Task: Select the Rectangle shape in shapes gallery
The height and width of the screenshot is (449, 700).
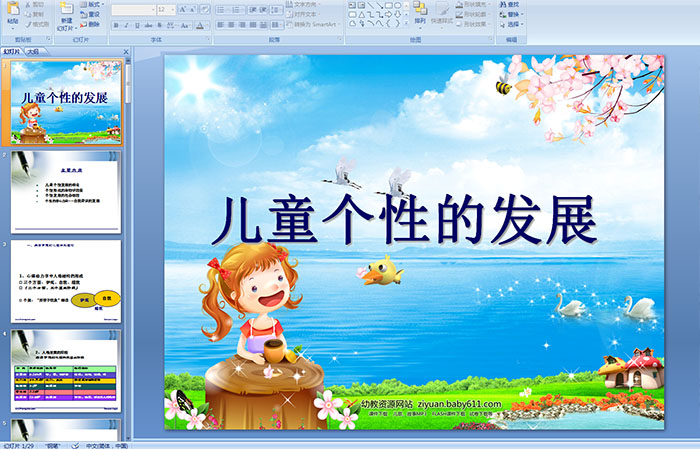Action: click(389, 5)
